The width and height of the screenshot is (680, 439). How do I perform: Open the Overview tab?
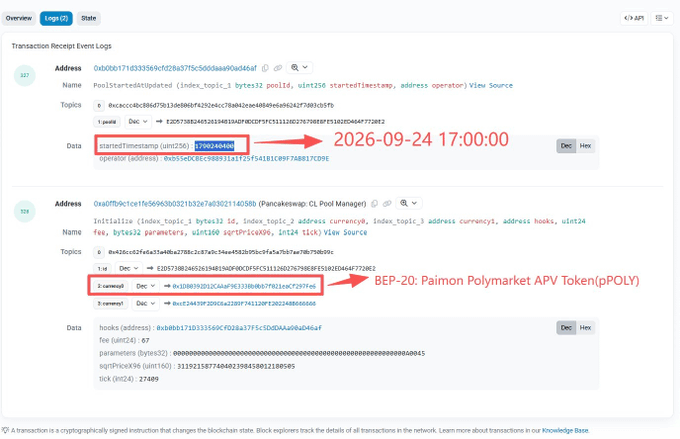click(x=19, y=18)
